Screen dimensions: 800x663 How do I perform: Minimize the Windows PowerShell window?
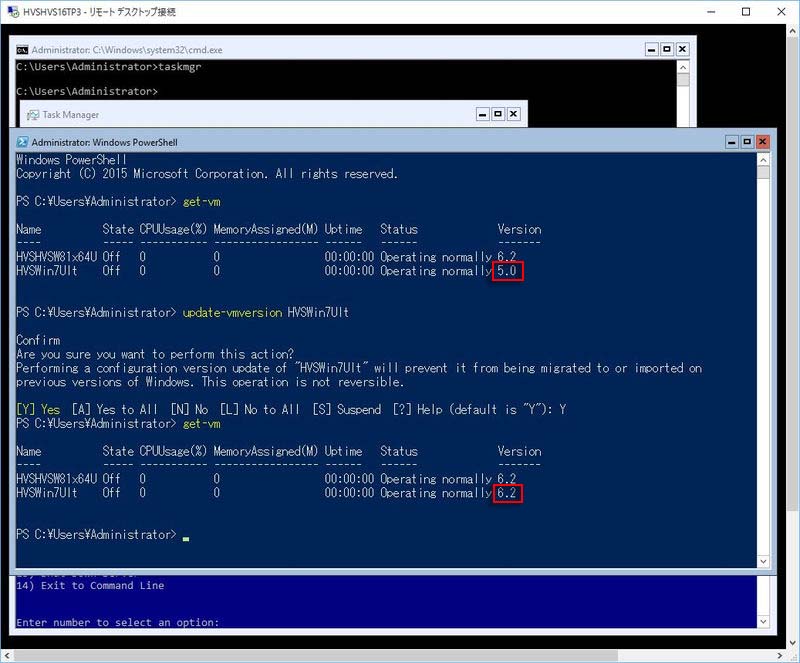[x=732, y=141]
